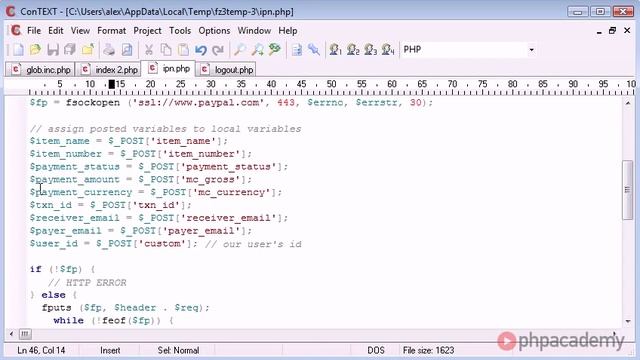Run User Command 4 icon
Screen dimensions: 640x360
(x=388, y=50)
